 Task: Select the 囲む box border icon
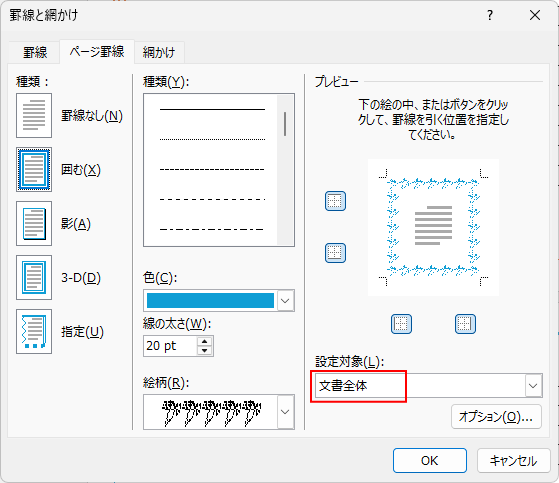[x=34, y=170]
